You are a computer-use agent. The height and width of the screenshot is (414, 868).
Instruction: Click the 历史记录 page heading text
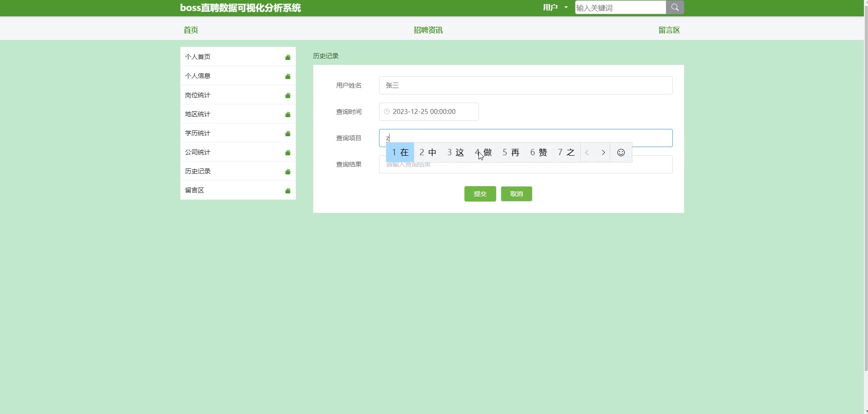pyautogui.click(x=325, y=56)
